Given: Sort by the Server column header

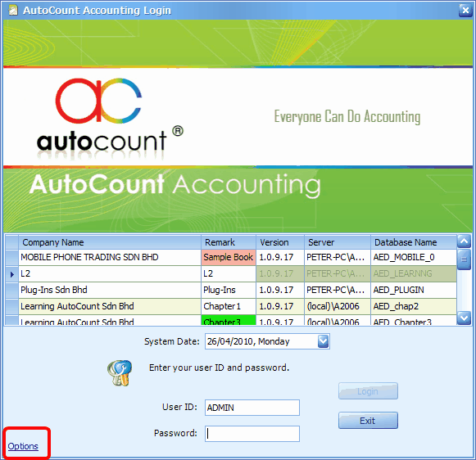Looking at the screenshot, I should 338,242.
